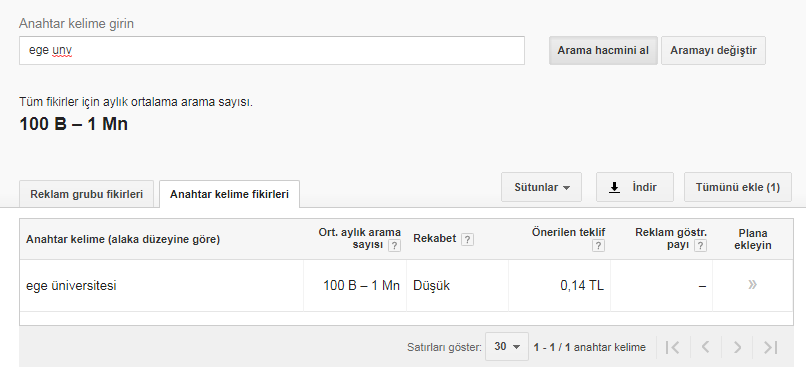Open the 'Sütunlar' dropdown

point(541,187)
